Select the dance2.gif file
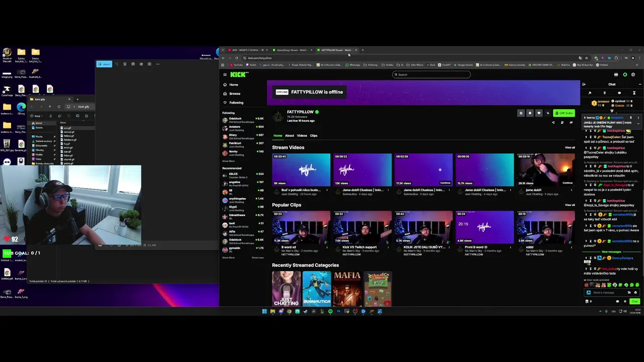 (x=68, y=132)
